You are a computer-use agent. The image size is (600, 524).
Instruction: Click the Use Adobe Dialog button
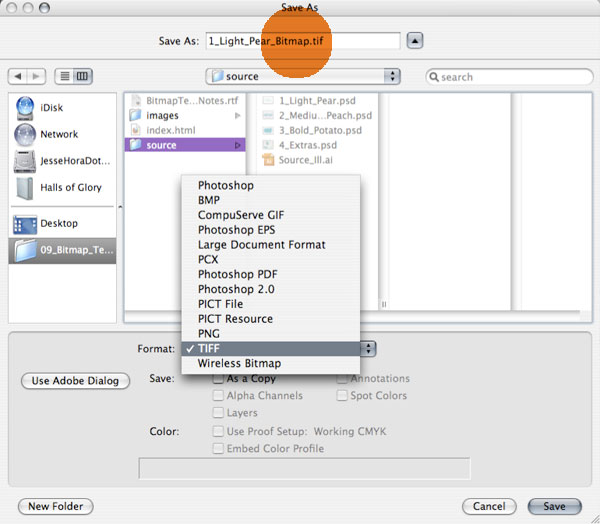pos(75,381)
